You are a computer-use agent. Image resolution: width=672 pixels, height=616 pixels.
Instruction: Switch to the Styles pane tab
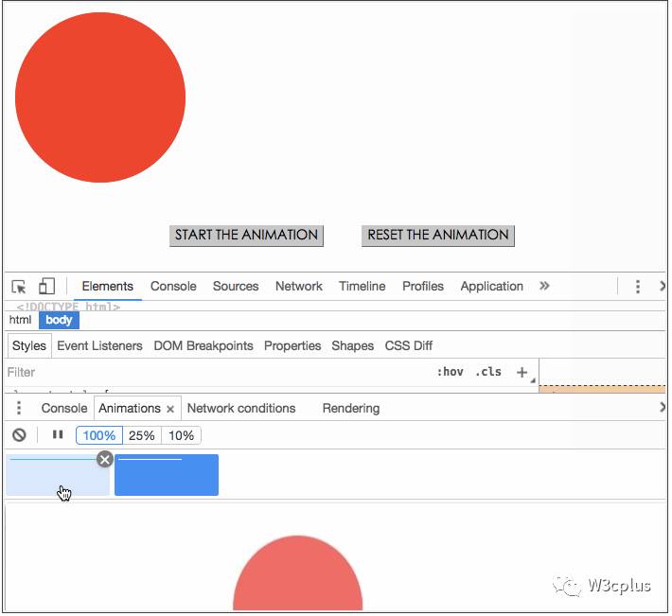29,345
